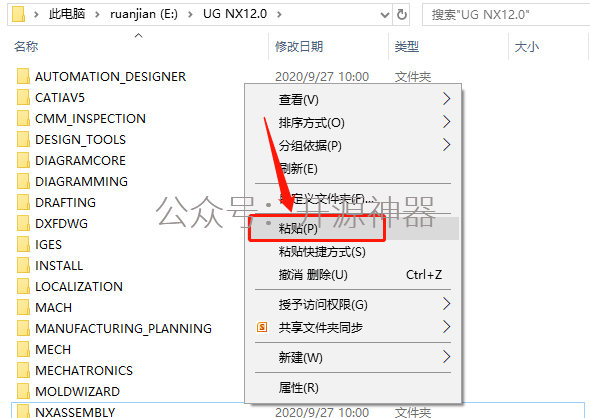Select UG NX12.0 breadcrumb
Viewport: 590px width, 418px height.
pos(235,14)
